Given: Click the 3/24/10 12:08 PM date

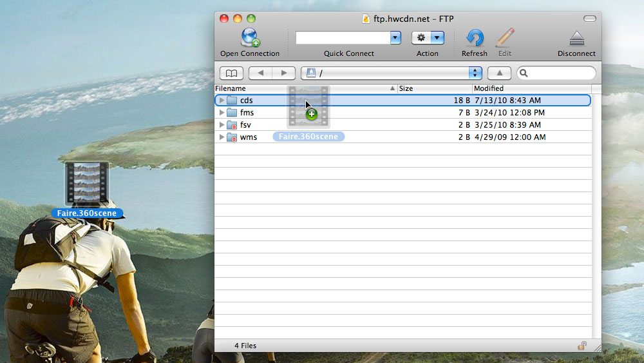Looking at the screenshot, I should (509, 113).
